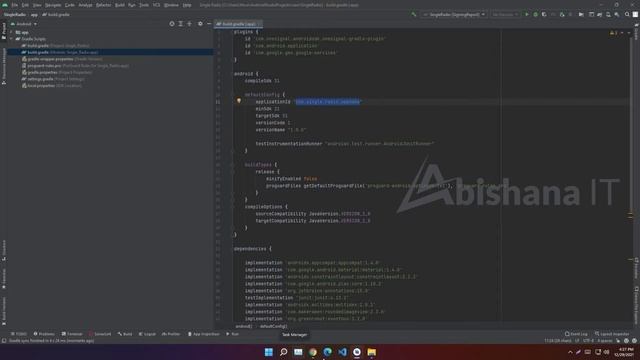Open the SingleRadio run configuration dropdown

[x=453, y=15]
